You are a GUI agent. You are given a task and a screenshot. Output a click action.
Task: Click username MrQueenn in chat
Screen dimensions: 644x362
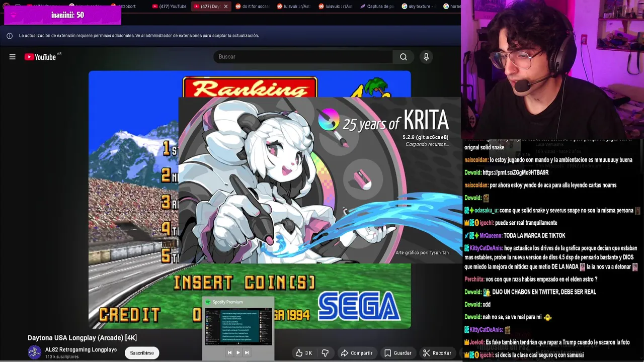491,235
